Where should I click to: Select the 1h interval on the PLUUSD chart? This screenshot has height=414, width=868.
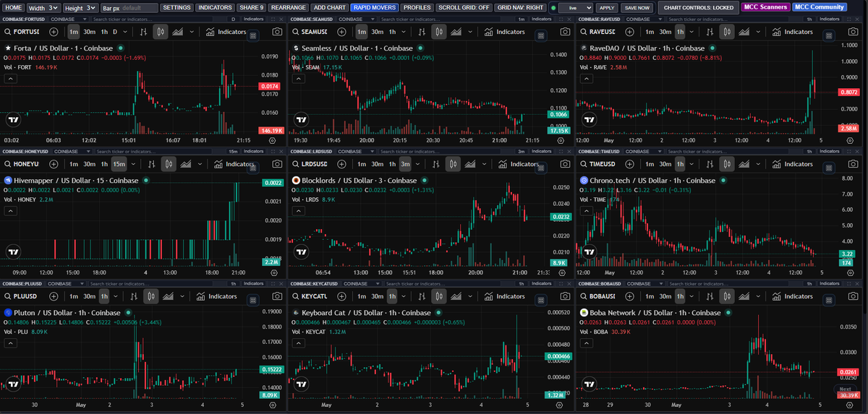(104, 297)
